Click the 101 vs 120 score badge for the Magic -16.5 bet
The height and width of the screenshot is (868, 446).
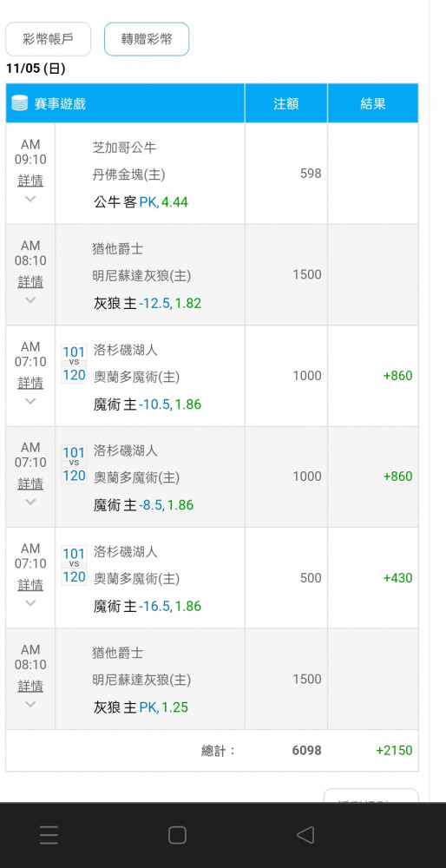point(74,566)
